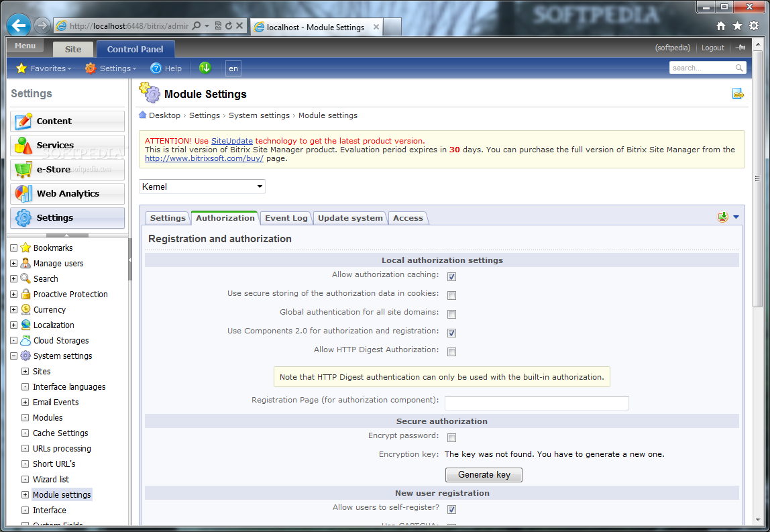Select the en language button
This screenshot has width=770, height=532.
[233, 68]
